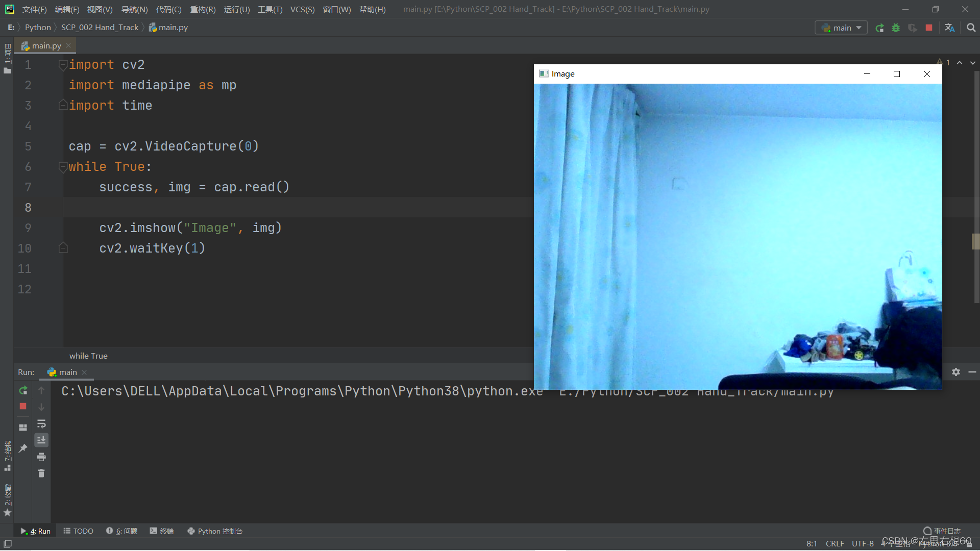This screenshot has height=551, width=980.
Task: Open the Python 控制台 tool window
Action: click(x=215, y=531)
